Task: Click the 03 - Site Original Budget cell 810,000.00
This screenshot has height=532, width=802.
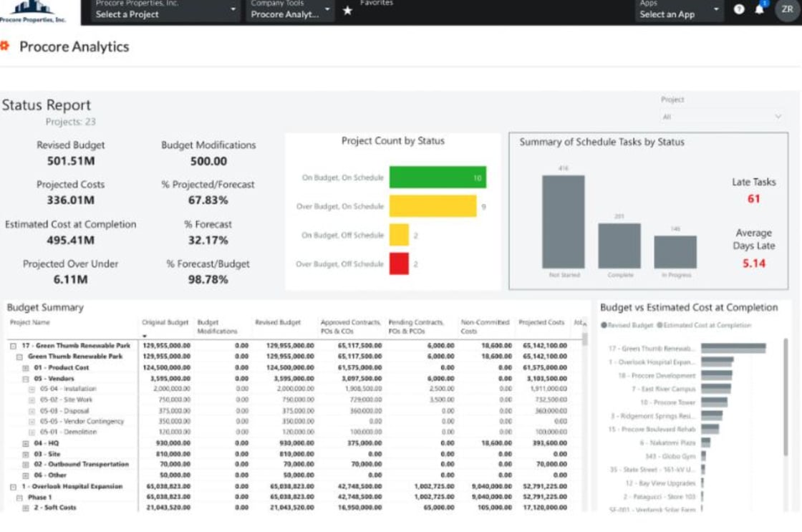Action: click(175, 454)
